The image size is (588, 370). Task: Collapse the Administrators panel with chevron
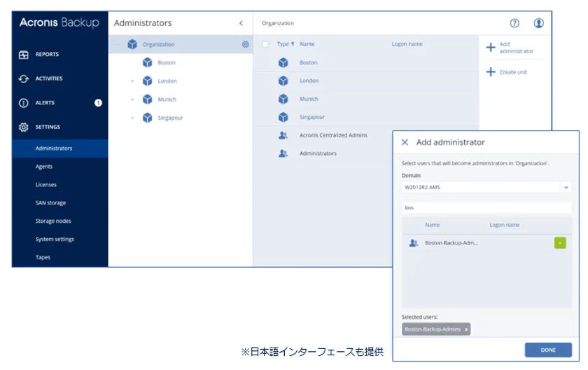click(241, 23)
